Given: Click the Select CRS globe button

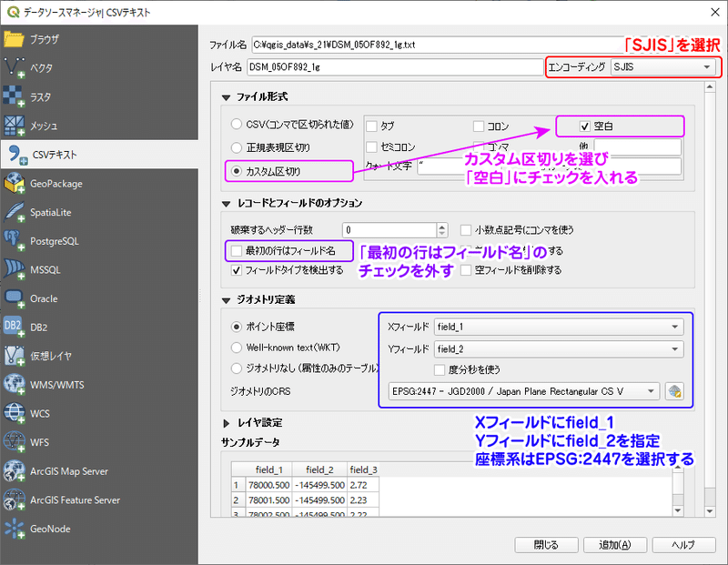Looking at the screenshot, I should point(674,391).
